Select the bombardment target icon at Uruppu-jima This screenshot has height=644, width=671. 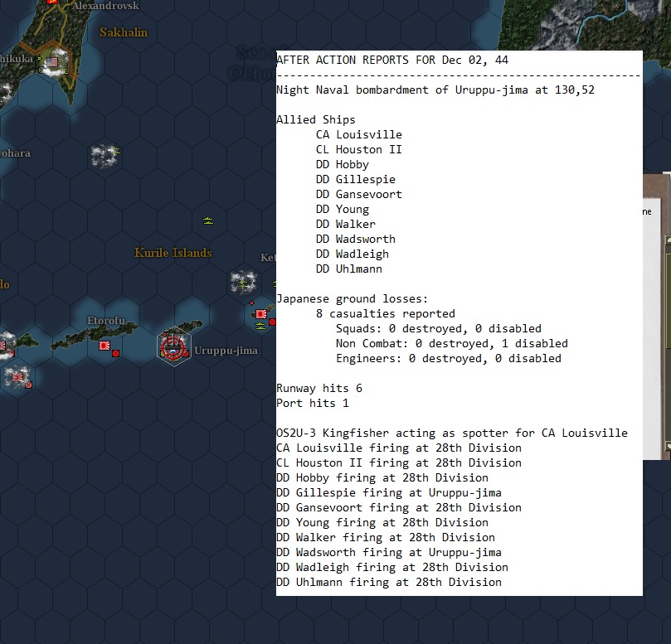[x=173, y=346]
